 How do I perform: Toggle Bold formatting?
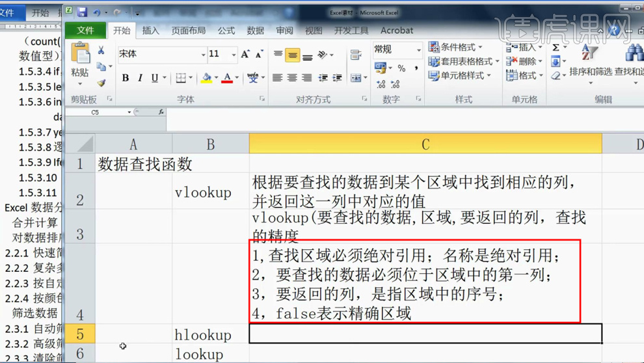click(126, 77)
